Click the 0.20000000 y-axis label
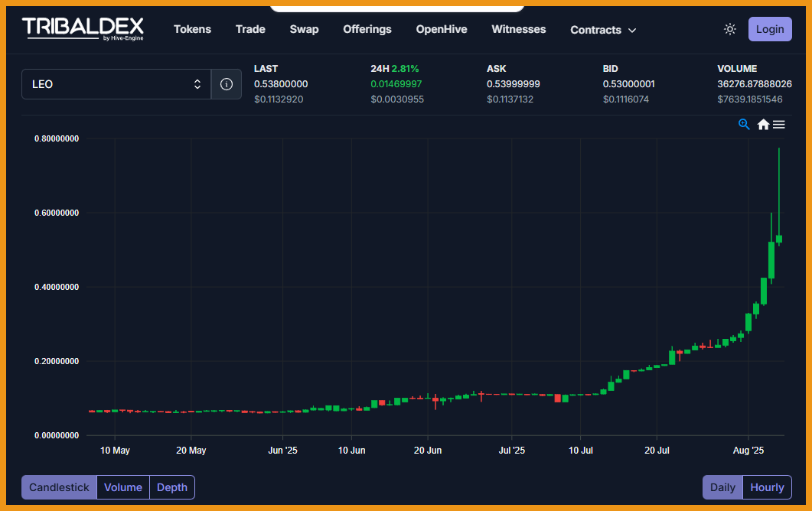Viewport: 812px width, 511px height. click(57, 361)
